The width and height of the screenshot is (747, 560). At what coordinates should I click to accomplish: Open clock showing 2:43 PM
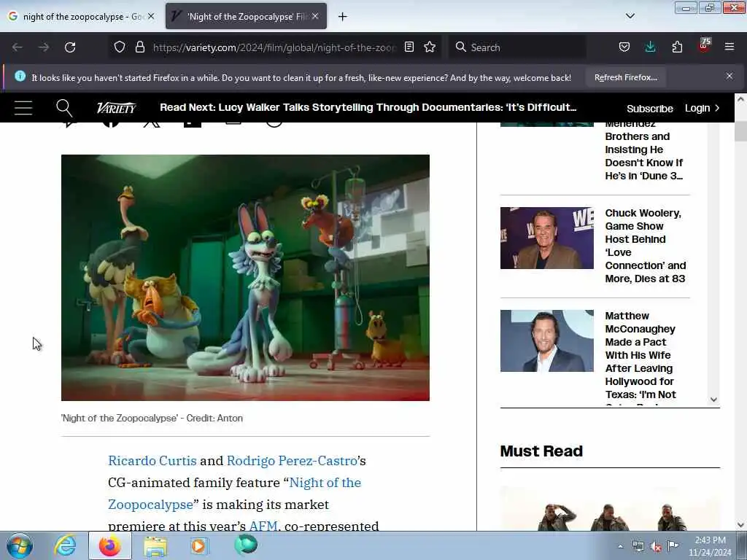pos(710,545)
